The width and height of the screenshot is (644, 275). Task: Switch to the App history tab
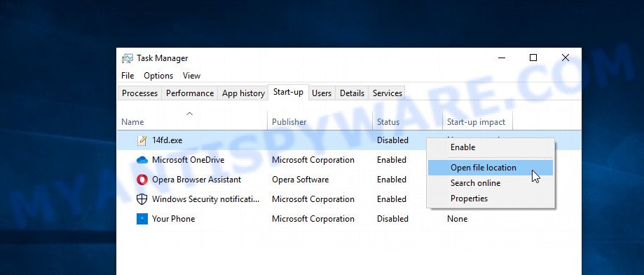coord(243,93)
